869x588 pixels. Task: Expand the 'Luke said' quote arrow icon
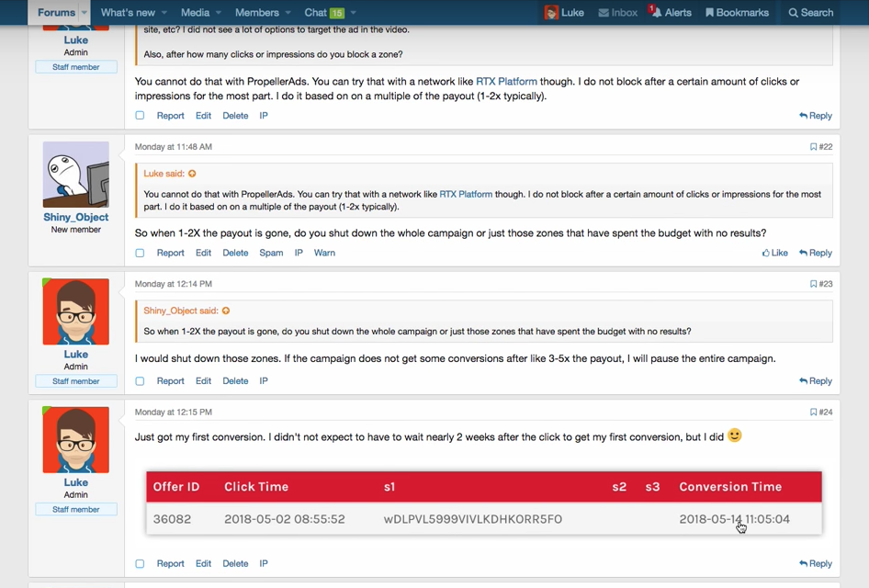click(192, 174)
